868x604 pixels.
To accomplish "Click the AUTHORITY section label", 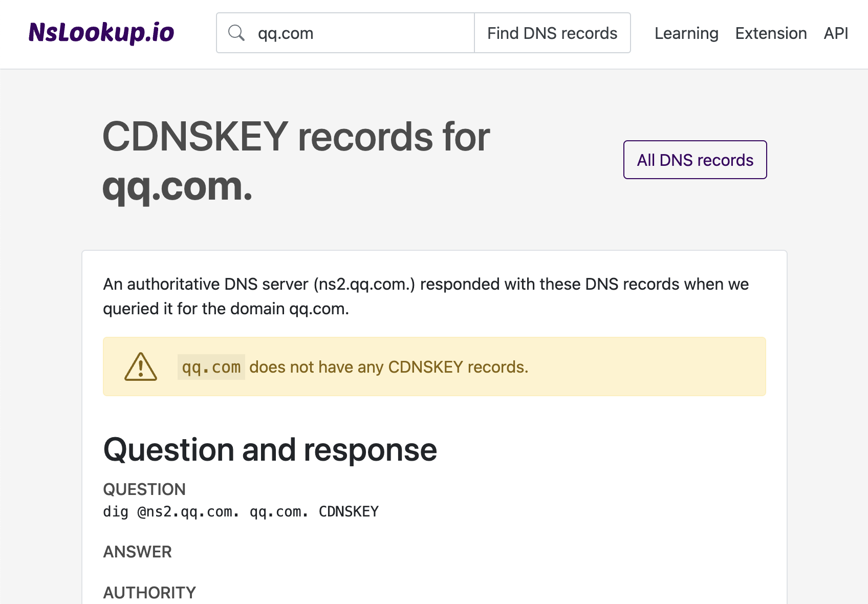I will (149, 592).
